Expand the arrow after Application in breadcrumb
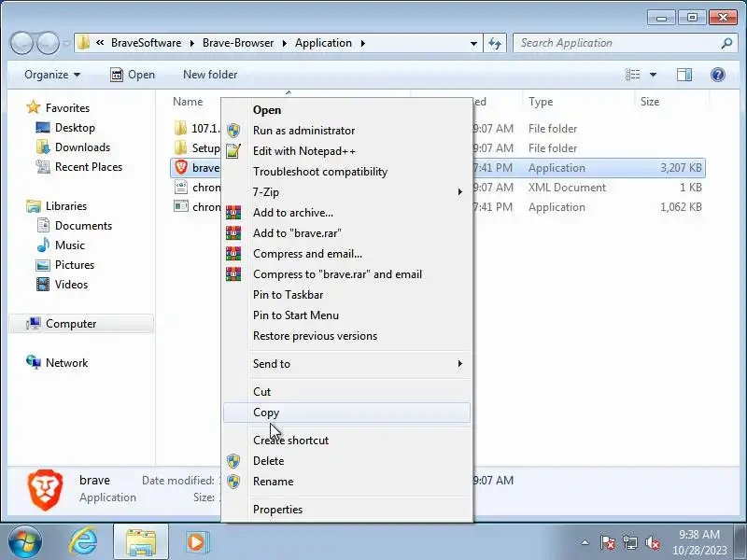The width and height of the screenshot is (747, 560). click(x=363, y=43)
